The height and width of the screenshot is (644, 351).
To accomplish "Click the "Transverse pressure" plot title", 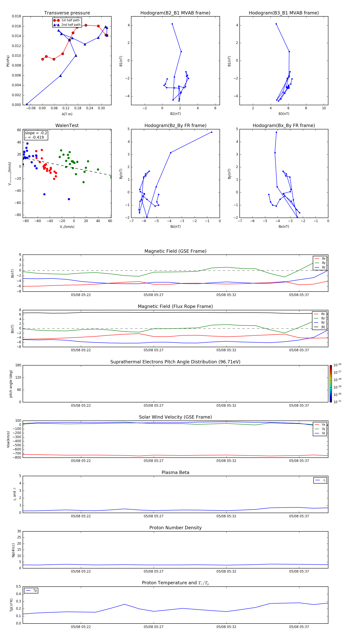I will [x=67, y=13].
